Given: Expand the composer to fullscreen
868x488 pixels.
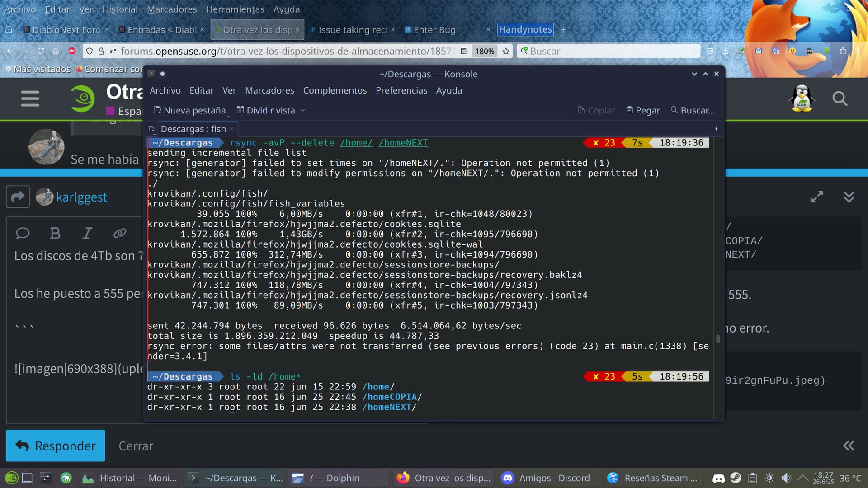Looking at the screenshot, I should coord(817,197).
